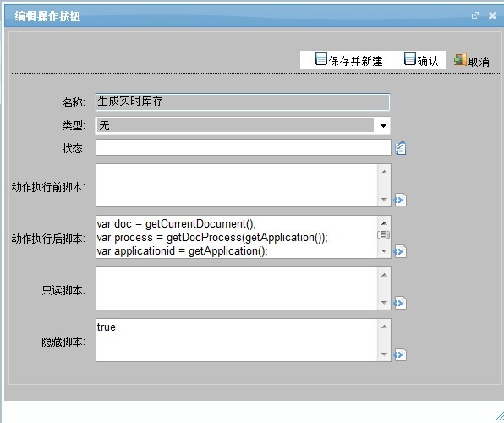This screenshot has width=504, height=423.
Task: Open the 类型 combo box showing 无
Action: click(x=243, y=125)
